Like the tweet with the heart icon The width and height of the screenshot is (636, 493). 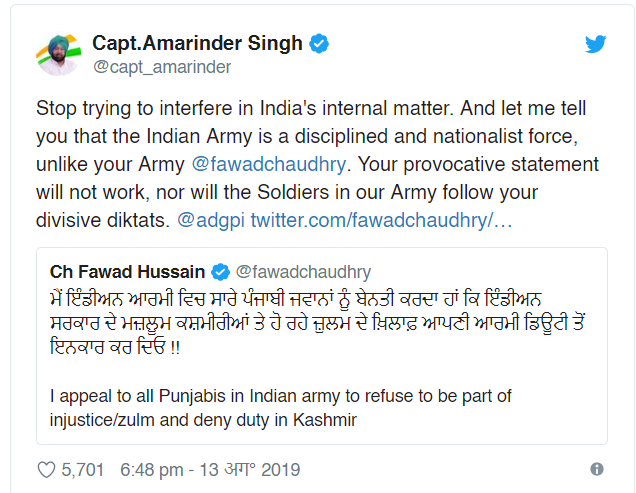pyautogui.click(x=46, y=469)
